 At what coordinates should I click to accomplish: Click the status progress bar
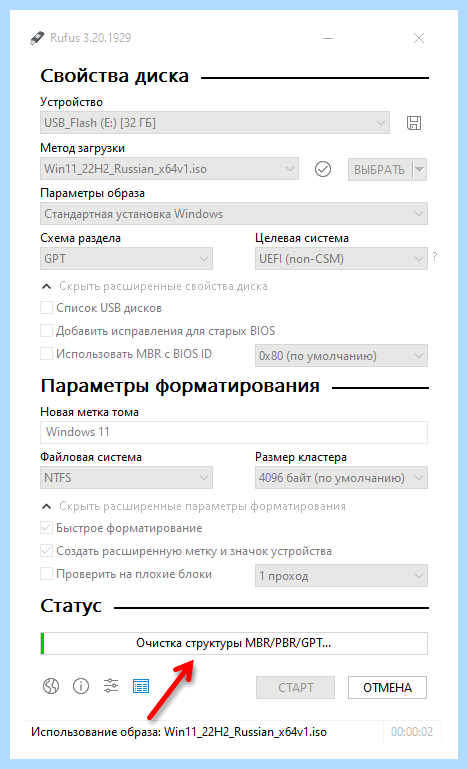pyautogui.click(x=234, y=643)
